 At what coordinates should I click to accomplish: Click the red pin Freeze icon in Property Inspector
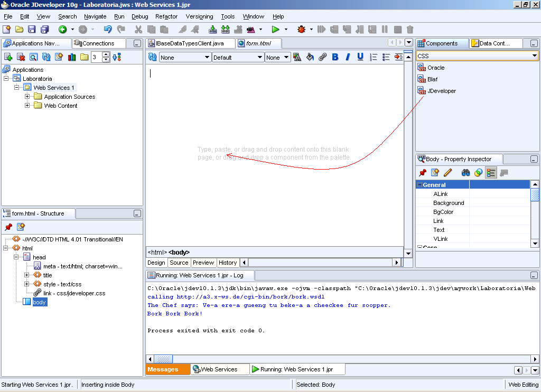pos(423,173)
